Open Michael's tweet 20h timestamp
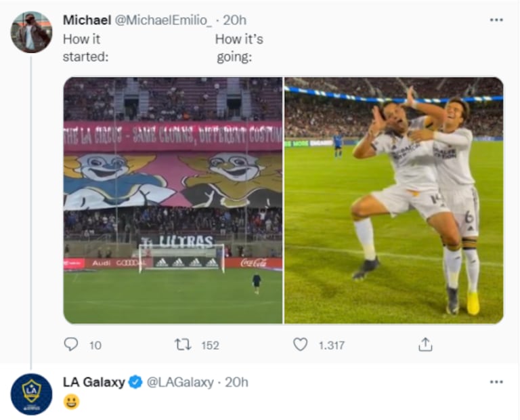The width and height of the screenshot is (520, 420). pos(235,20)
